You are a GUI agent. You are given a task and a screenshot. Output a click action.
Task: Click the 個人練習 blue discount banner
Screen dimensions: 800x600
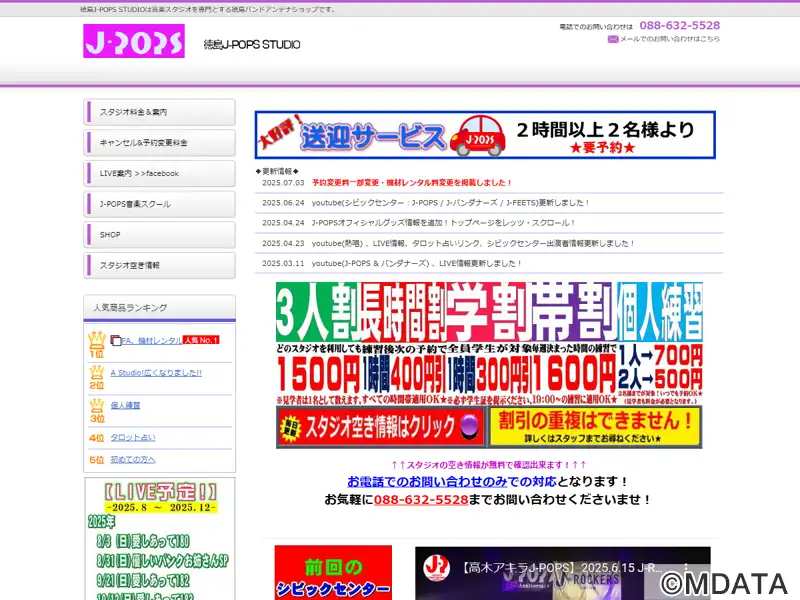(660, 343)
